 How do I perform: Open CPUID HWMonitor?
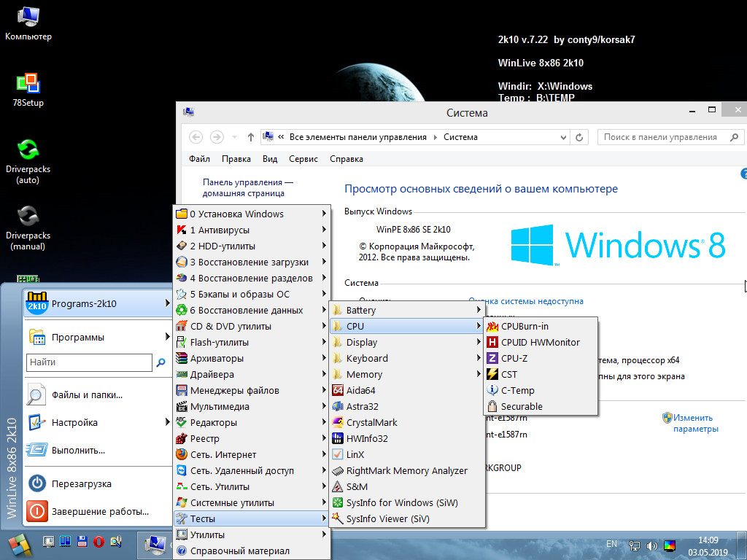[540, 342]
